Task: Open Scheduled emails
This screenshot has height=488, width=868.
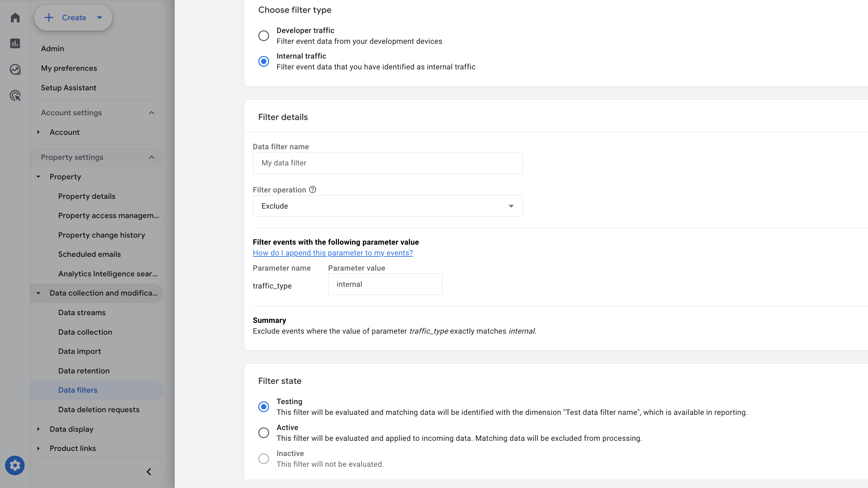Action: pos(89,254)
